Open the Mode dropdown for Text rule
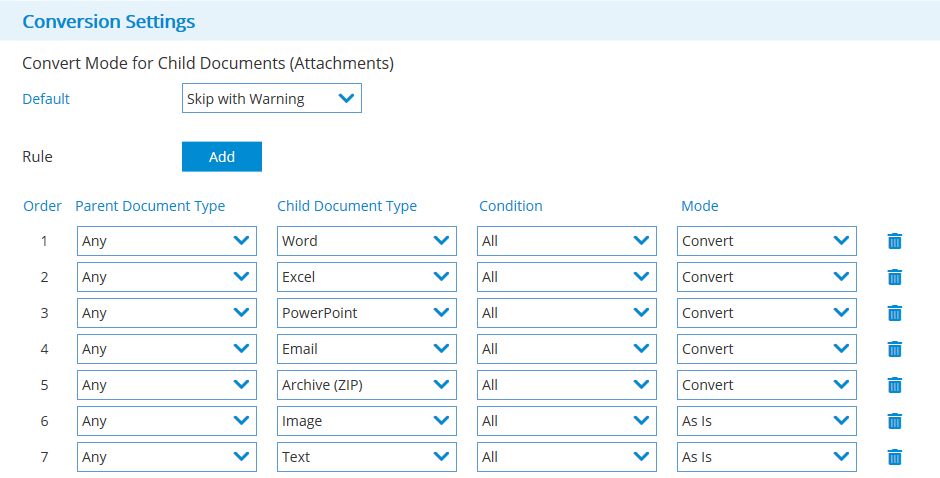The height and width of the screenshot is (478, 940). pyautogui.click(x=766, y=457)
